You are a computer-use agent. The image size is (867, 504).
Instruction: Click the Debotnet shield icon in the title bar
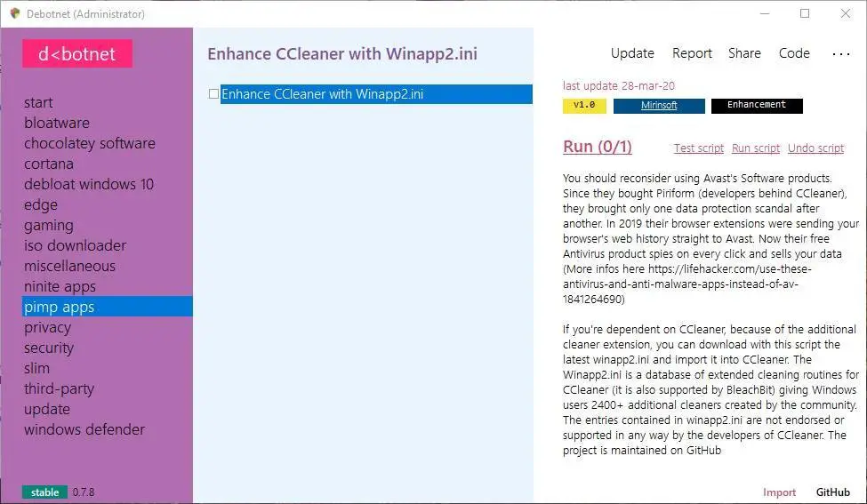coord(15,13)
